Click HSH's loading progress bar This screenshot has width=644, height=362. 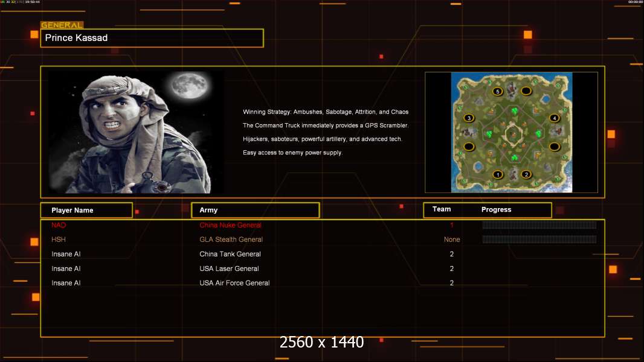[539, 240]
